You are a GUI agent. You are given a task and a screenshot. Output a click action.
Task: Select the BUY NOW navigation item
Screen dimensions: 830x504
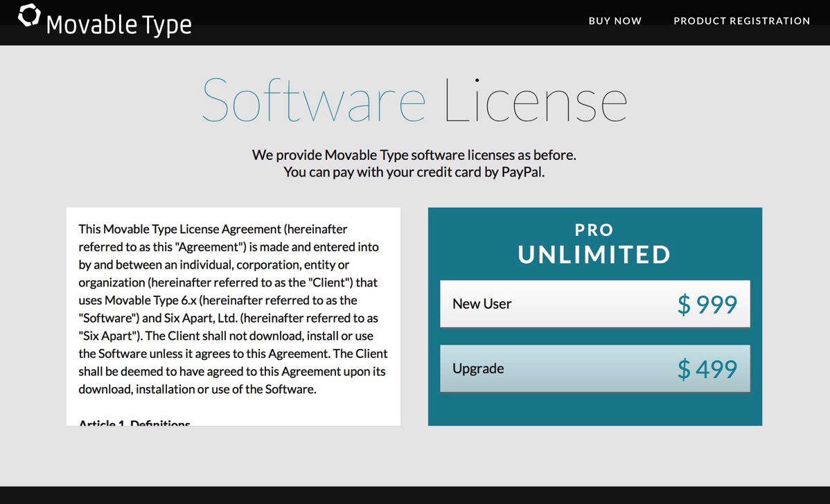[615, 21]
